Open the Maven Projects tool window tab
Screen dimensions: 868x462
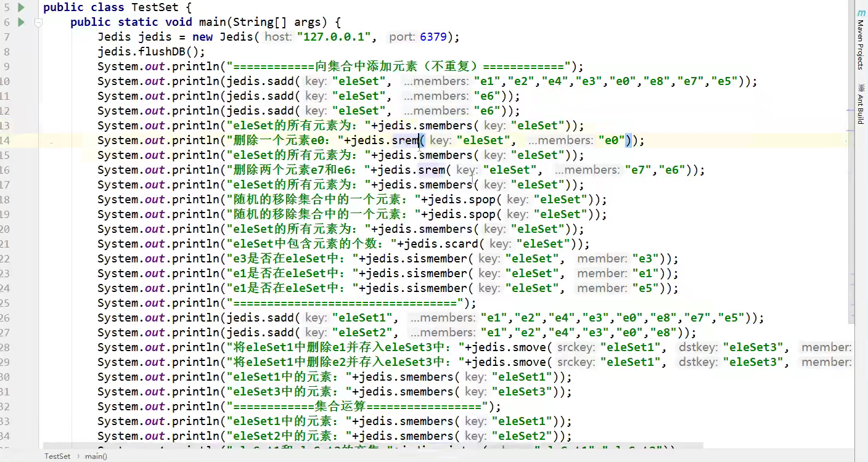pyautogui.click(x=861, y=44)
